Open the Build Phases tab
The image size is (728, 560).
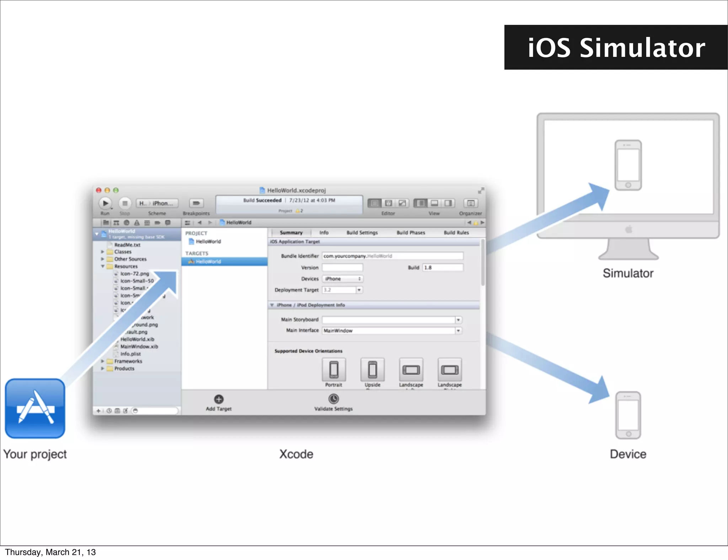411,233
